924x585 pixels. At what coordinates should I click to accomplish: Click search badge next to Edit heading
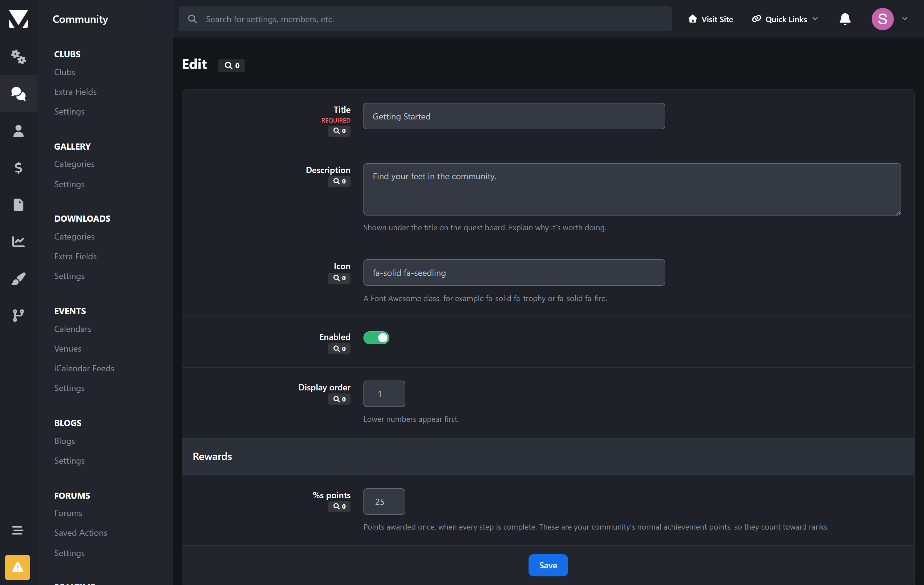[x=232, y=65]
